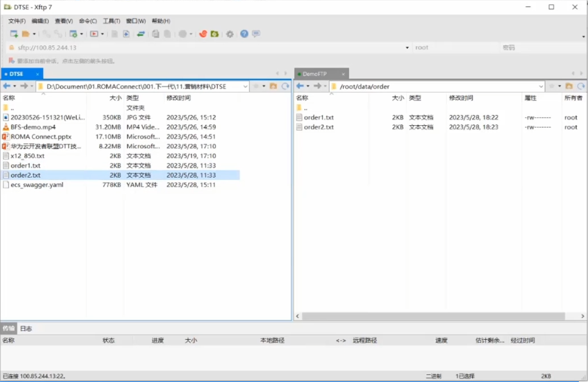
Task: Select order1.txt in the local pane
Action: tap(25, 165)
